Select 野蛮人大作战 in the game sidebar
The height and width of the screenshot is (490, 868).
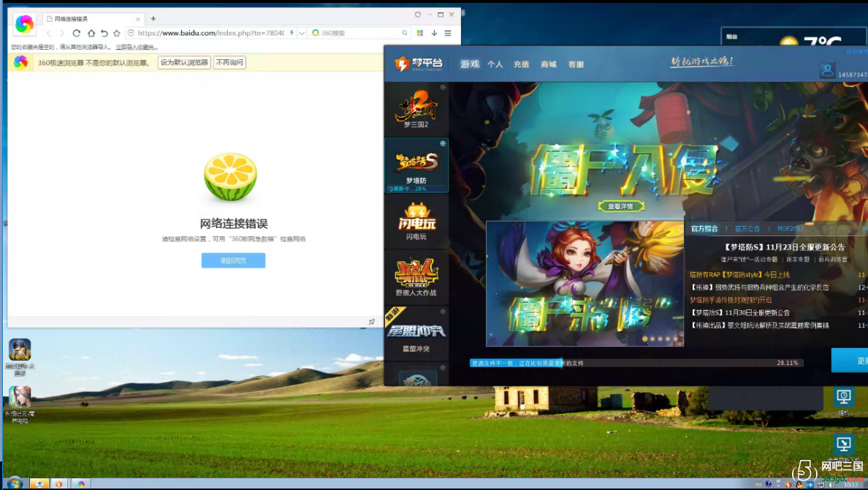point(416,278)
